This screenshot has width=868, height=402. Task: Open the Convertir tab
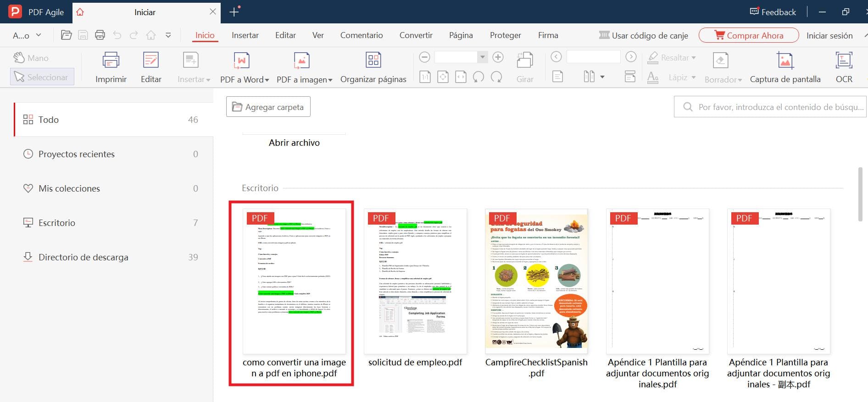click(x=416, y=35)
